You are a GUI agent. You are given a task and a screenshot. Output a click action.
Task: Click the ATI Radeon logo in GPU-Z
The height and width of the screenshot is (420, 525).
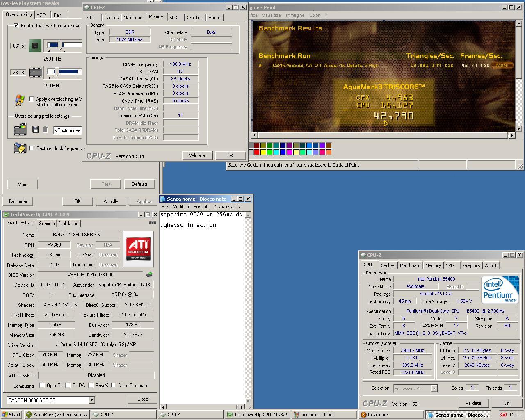138,249
